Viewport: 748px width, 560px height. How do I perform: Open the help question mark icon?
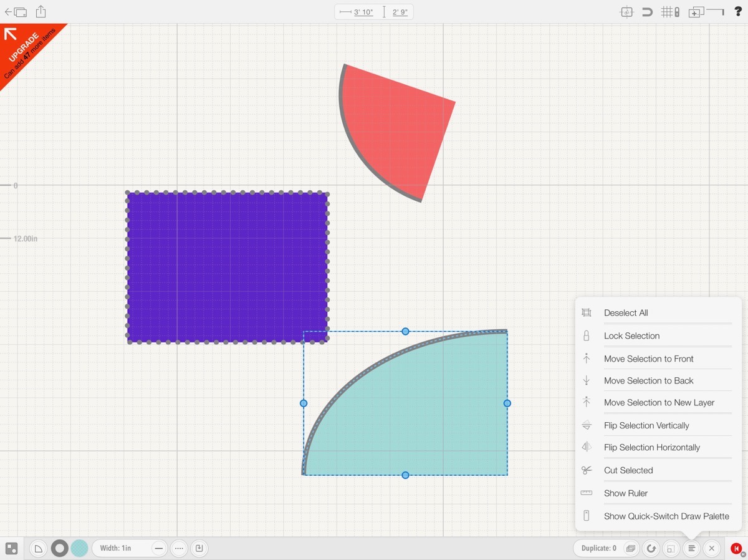(737, 12)
